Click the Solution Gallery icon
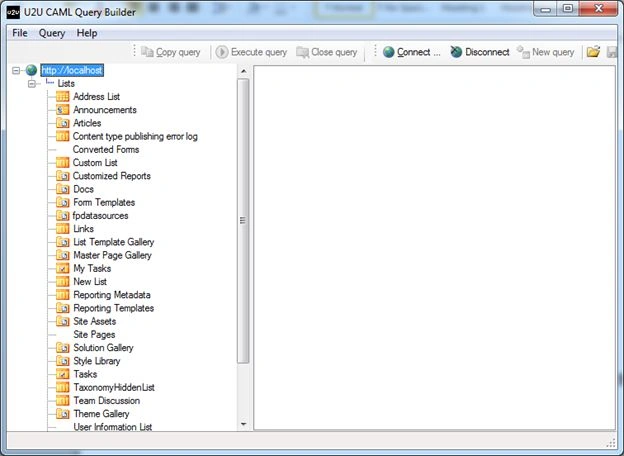The image size is (624, 456). (x=62, y=348)
